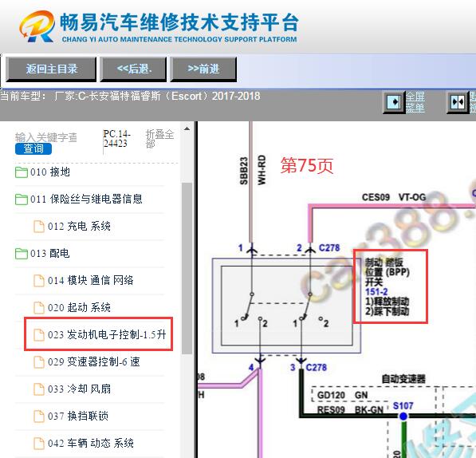Click the CES09 VT-OG wire label
The height and width of the screenshot is (458, 476).
click(x=394, y=197)
